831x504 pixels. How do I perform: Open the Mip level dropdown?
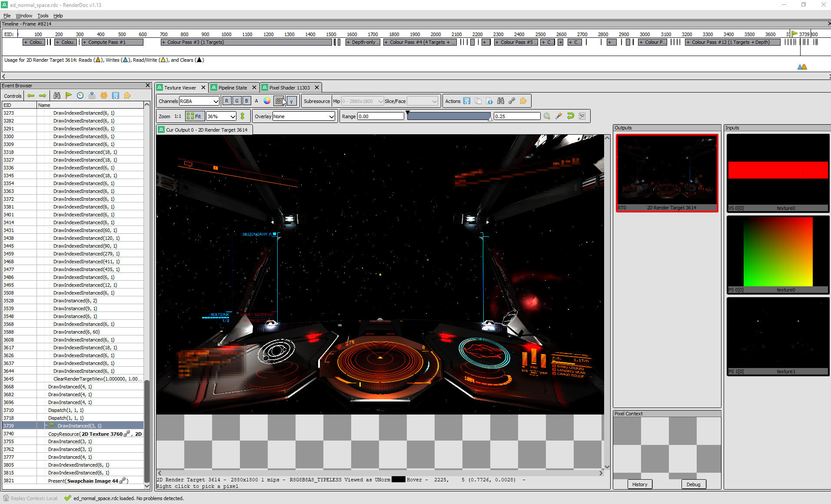coord(362,101)
